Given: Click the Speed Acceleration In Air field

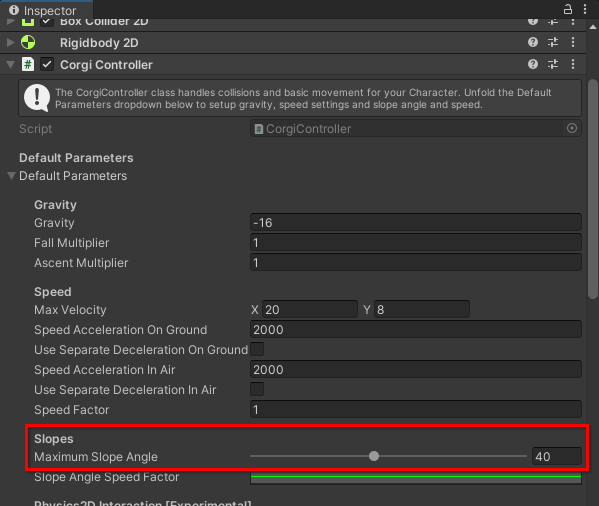Looking at the screenshot, I should click(x=416, y=369).
